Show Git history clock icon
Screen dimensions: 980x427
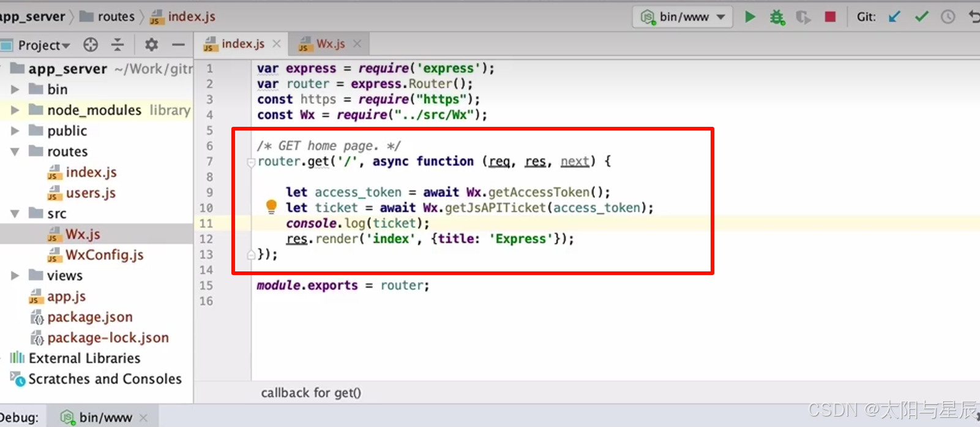click(x=948, y=17)
